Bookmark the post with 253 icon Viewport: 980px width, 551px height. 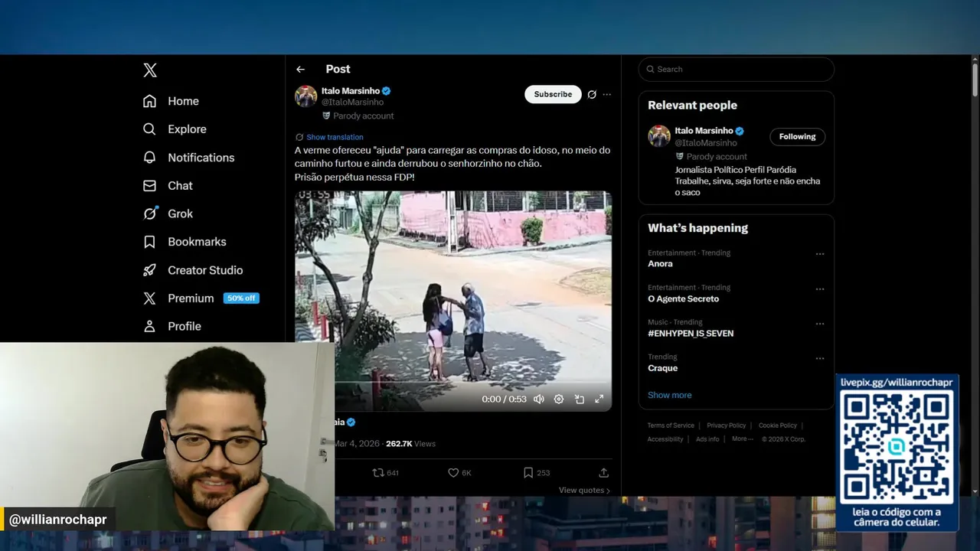(x=528, y=473)
